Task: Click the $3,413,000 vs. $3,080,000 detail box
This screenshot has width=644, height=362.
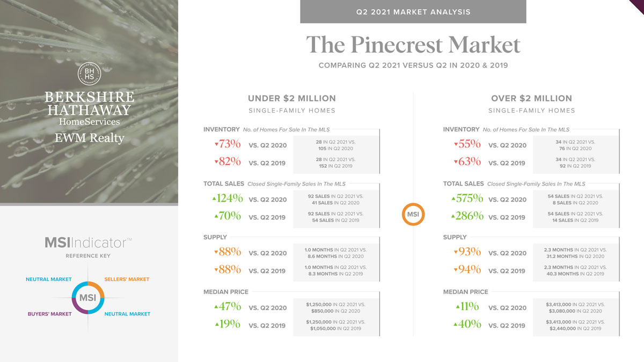Action: (576, 307)
